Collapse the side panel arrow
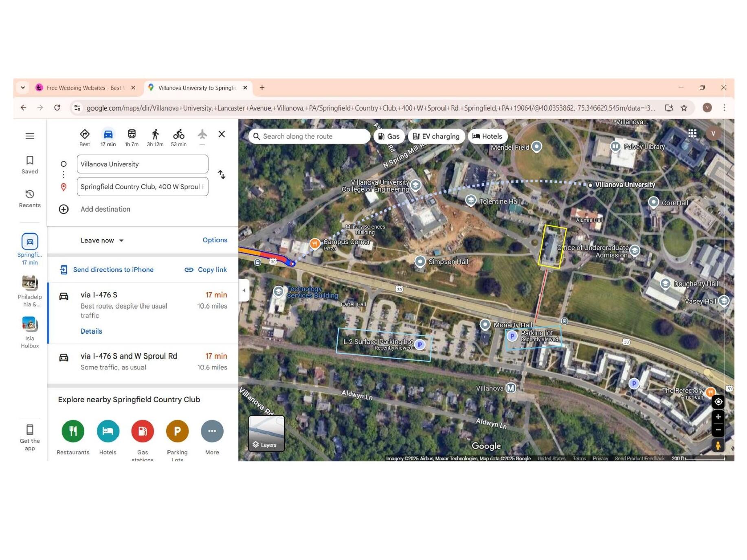The width and height of the screenshot is (747, 560). [244, 290]
